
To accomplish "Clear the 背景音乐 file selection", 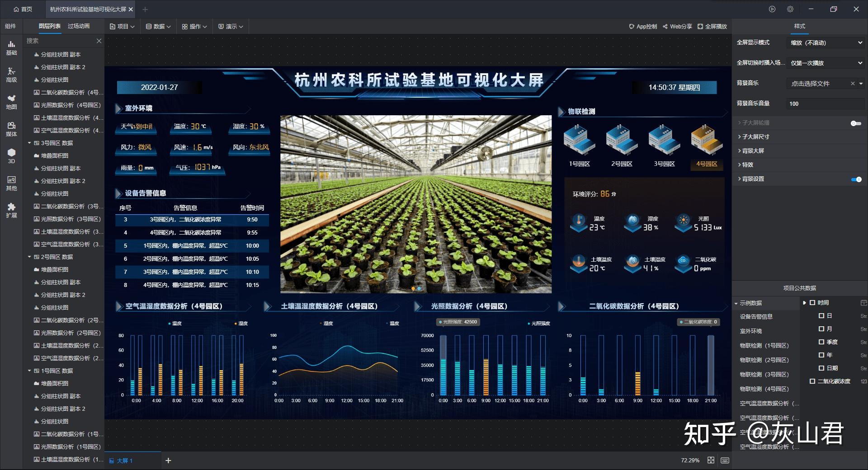I will tap(853, 84).
